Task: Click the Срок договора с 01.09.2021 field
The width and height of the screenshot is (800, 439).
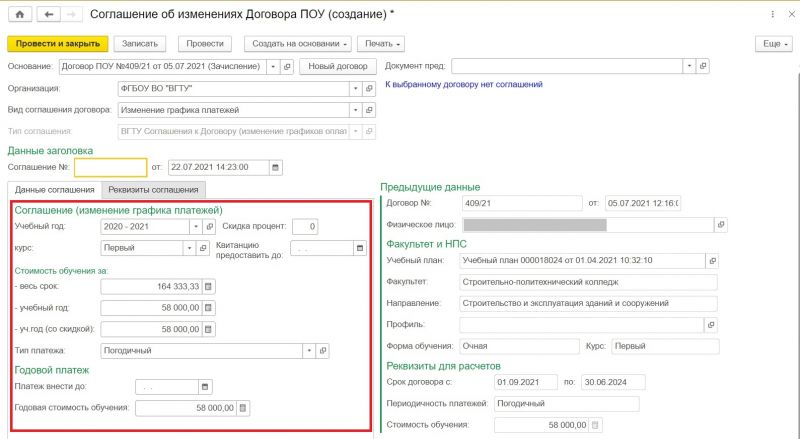Action: pos(526,382)
